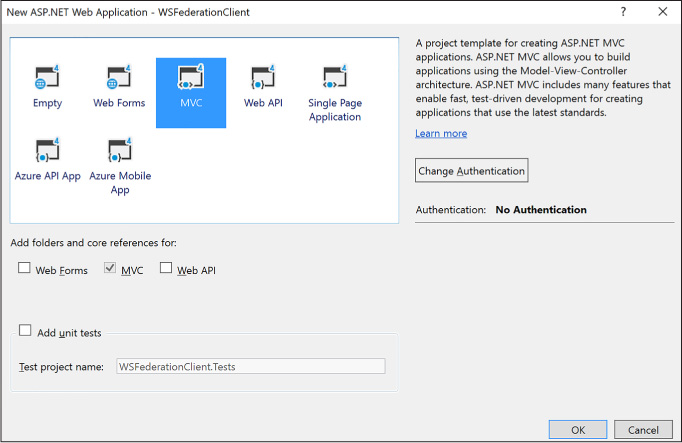The height and width of the screenshot is (443, 682).
Task: Click the No Authentication status text
Action: pyautogui.click(x=541, y=210)
